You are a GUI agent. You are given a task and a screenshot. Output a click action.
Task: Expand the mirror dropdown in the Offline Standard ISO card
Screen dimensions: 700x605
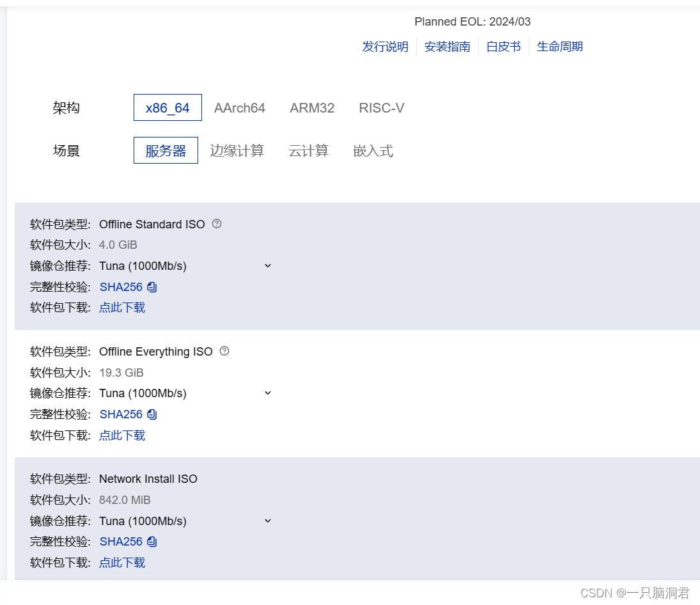click(x=267, y=265)
